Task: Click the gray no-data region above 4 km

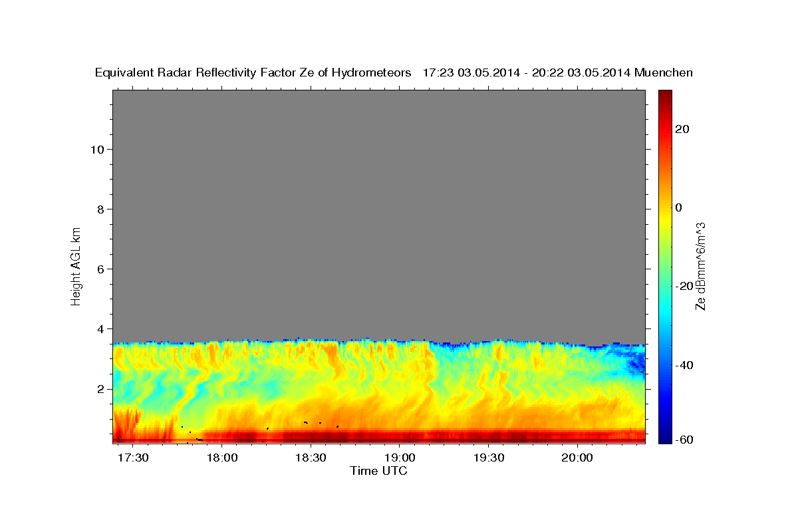Action: click(x=378, y=213)
